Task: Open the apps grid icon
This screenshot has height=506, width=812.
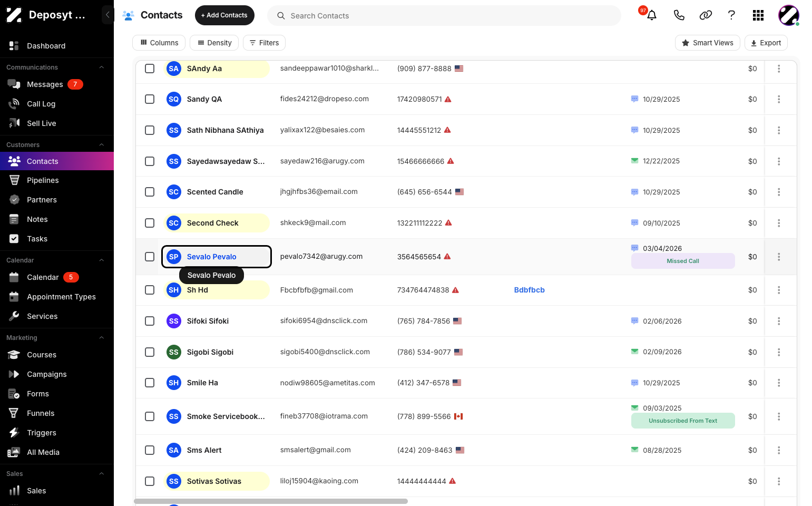Action: [x=758, y=15]
